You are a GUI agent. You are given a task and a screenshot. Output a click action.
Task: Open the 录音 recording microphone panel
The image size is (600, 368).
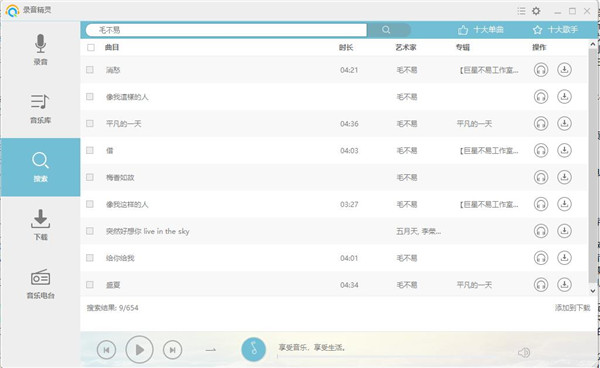40,50
